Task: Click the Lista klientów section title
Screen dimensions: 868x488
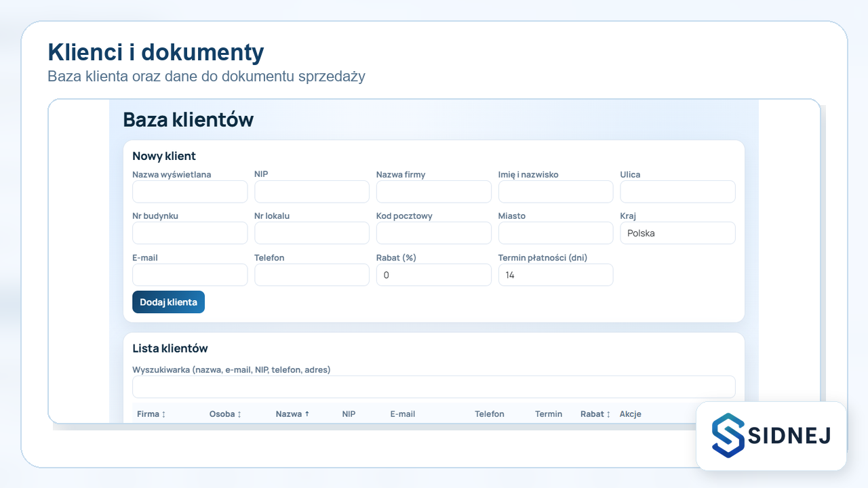Action: pos(170,348)
